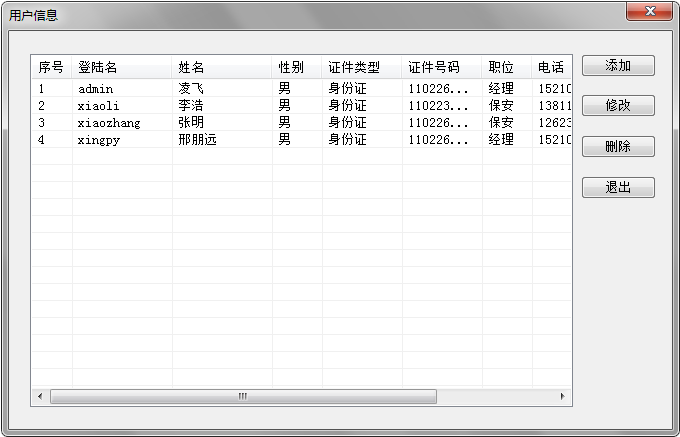Sort by 性别 column header
The height and width of the screenshot is (437, 680).
tap(291, 68)
